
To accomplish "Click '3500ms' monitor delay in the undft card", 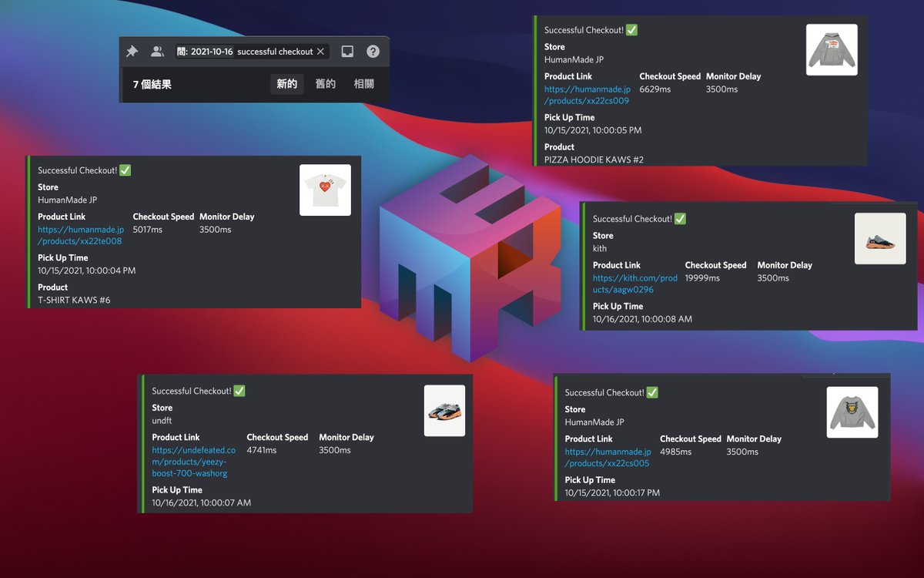I will (x=335, y=450).
